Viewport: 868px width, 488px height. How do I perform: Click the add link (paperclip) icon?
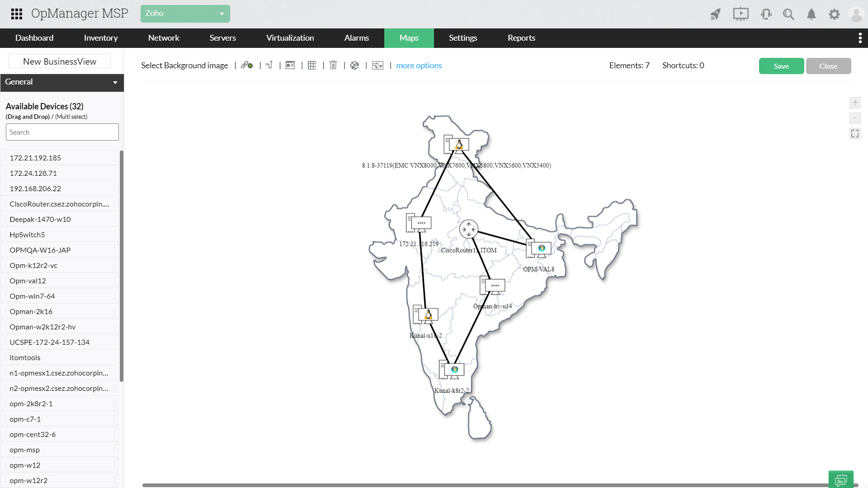247,66
